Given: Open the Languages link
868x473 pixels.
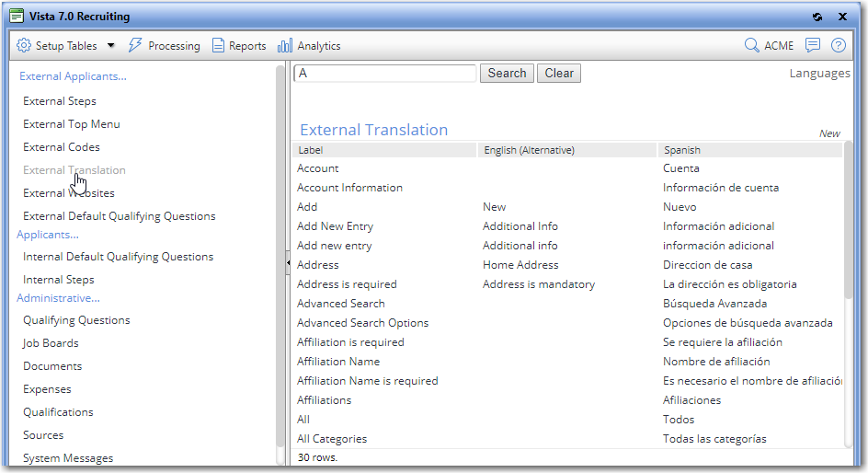Looking at the screenshot, I should (x=819, y=73).
